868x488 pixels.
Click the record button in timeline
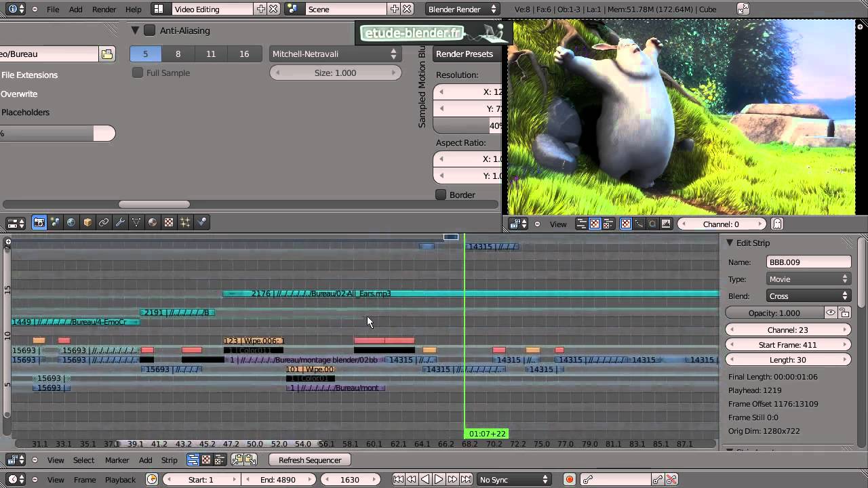(570, 480)
